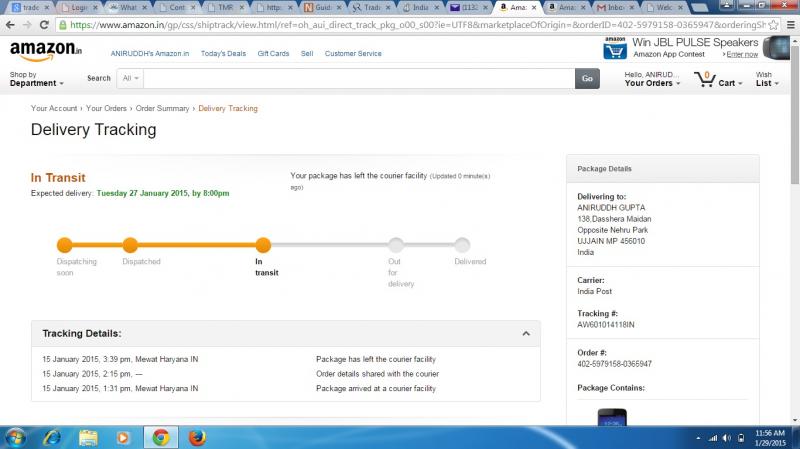Switch to the Gmail Inbox tab
The width and height of the screenshot is (800, 449).
coord(616,8)
